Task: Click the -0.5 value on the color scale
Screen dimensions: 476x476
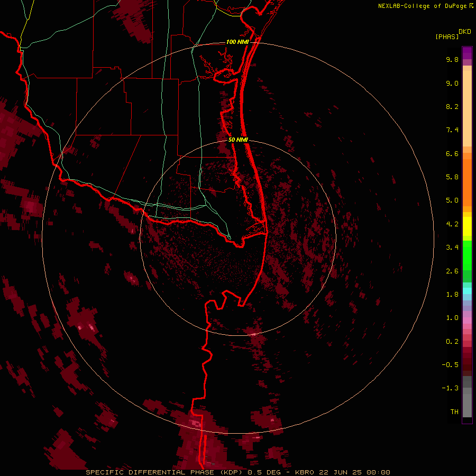Action: [450, 365]
